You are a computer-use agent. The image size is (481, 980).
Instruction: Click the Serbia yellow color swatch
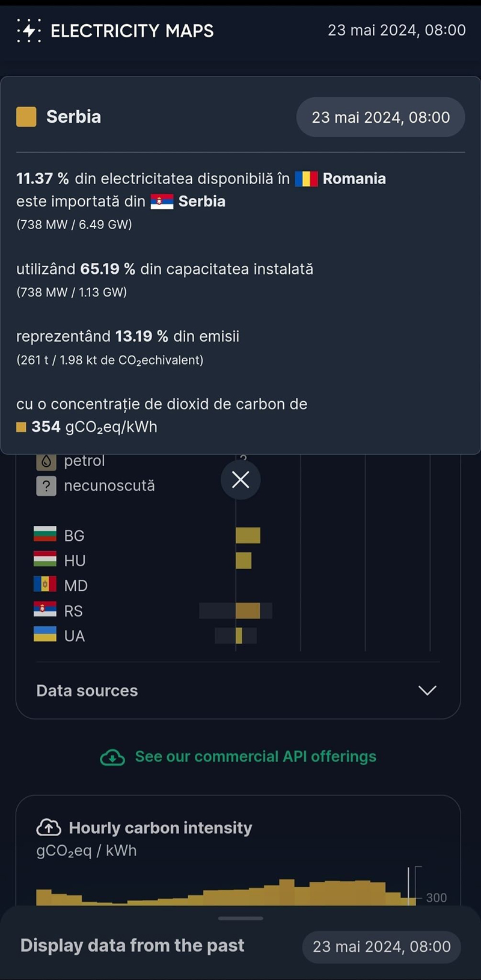pyautogui.click(x=26, y=117)
